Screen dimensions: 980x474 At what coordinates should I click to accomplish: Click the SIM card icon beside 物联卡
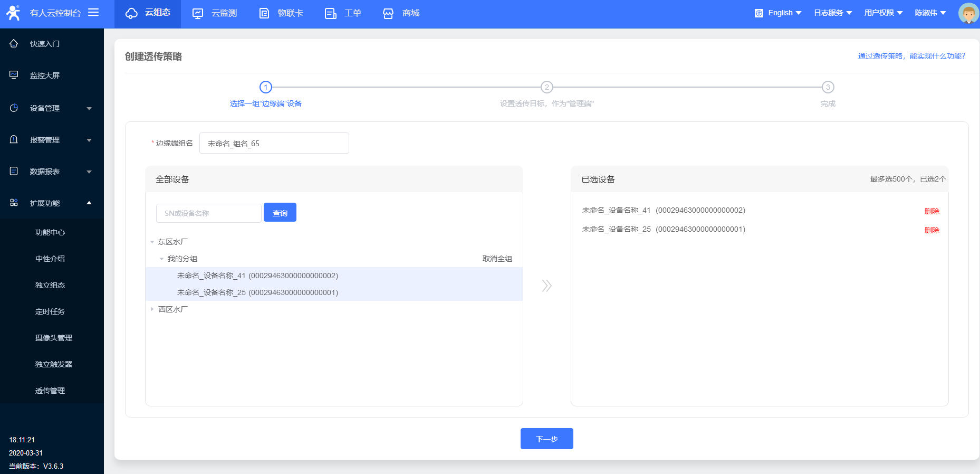pyautogui.click(x=264, y=13)
